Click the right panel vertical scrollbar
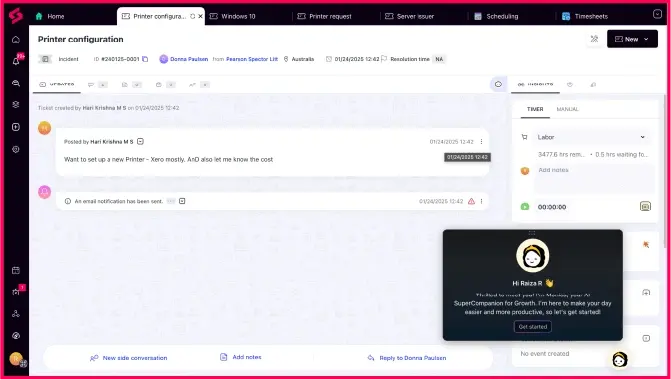This screenshot has height=380, width=671. coord(665,171)
